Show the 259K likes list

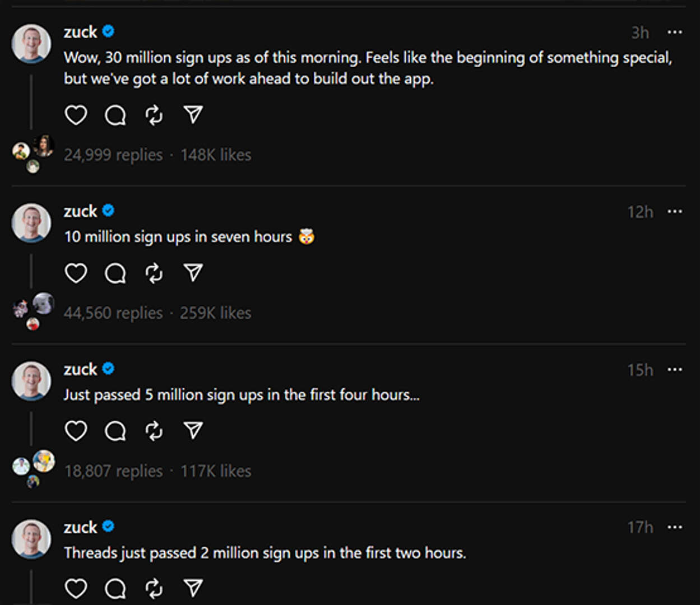pos(216,313)
